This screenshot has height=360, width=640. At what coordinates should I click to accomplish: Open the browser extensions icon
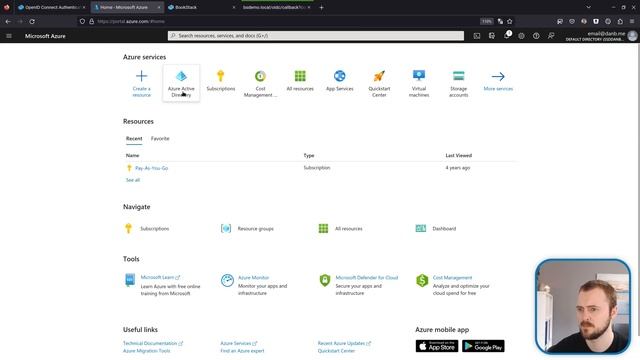pyautogui.click(x=620, y=21)
